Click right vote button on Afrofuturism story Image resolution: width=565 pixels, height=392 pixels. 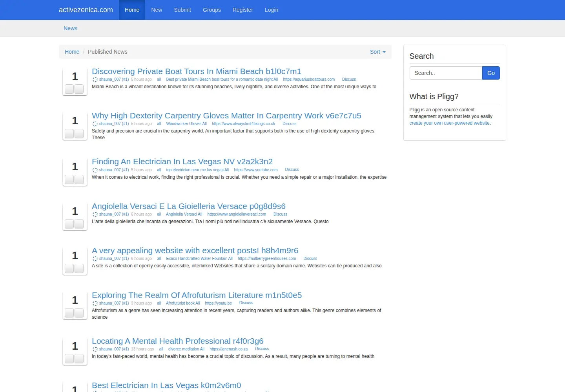tap(79, 313)
